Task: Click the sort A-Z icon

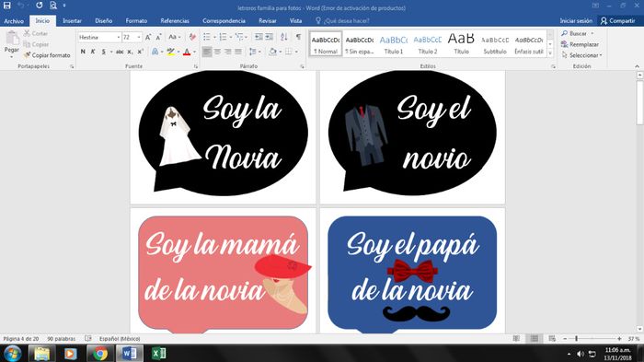Action: tap(283, 37)
